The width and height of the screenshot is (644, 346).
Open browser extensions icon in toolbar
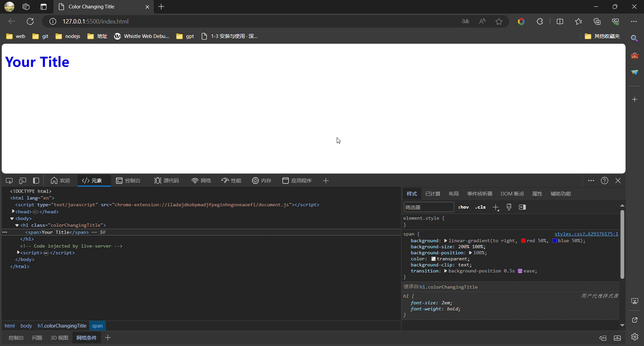pyautogui.click(x=540, y=21)
